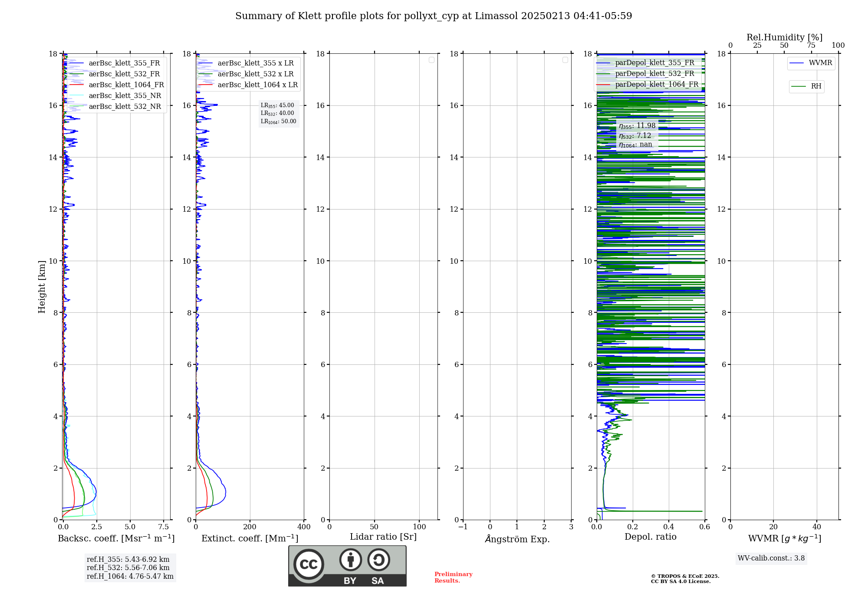Click legend entry parDepol_klett_532_FR
The width and height of the screenshot is (868, 590).
(654, 73)
